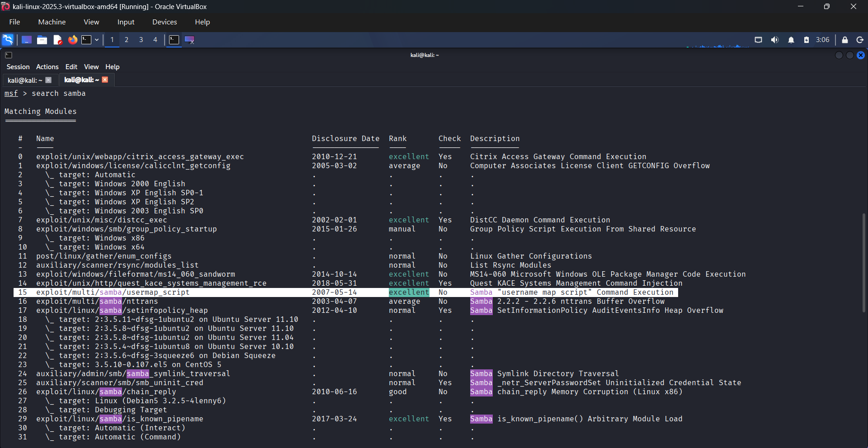Click the 'Citrix Access Gateway Command Execution' description
The width and height of the screenshot is (868, 448).
(558, 157)
